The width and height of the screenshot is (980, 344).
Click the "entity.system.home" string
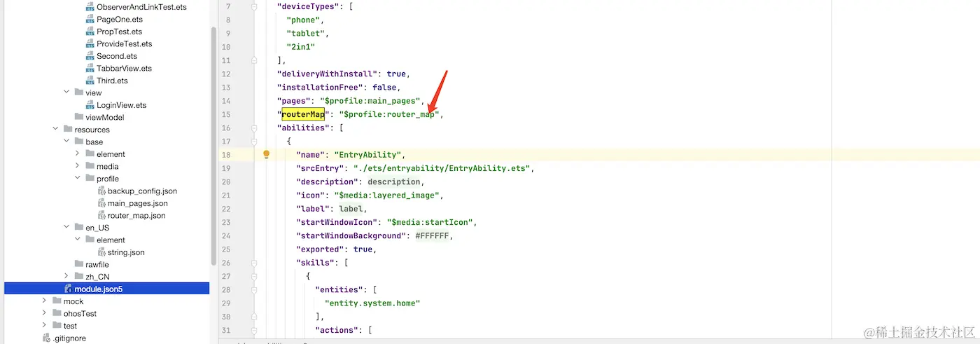coord(372,303)
